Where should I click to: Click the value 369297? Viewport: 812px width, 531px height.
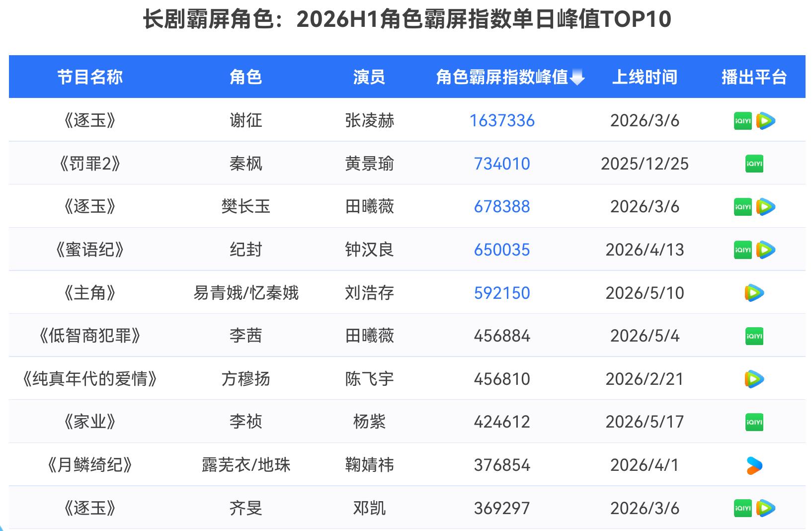tap(502, 508)
